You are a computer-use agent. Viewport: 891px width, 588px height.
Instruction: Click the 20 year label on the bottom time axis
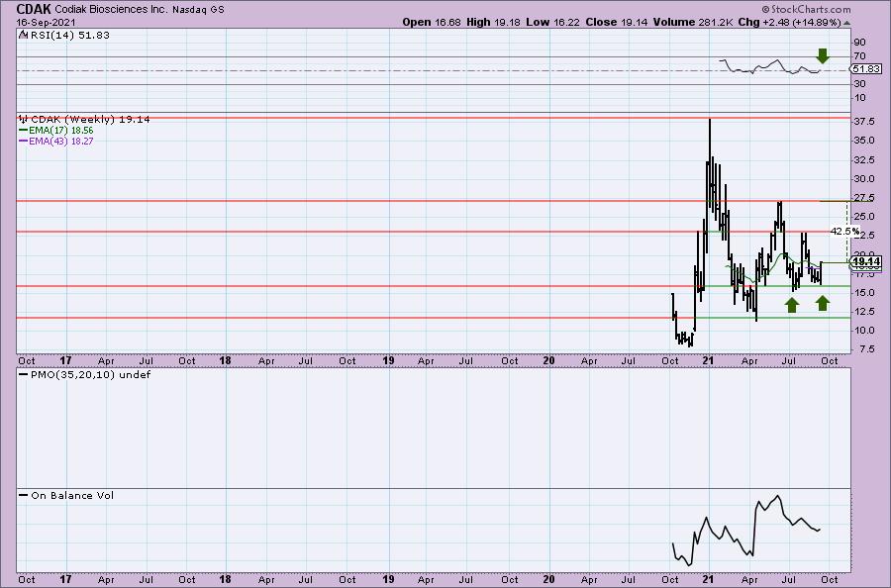point(548,579)
